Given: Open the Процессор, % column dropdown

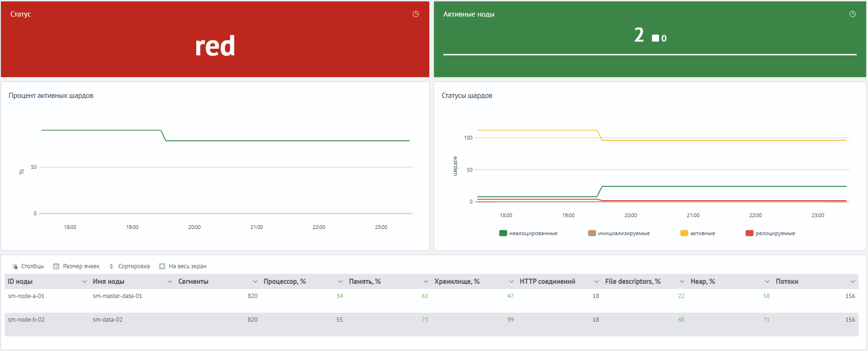Looking at the screenshot, I should [x=340, y=281].
